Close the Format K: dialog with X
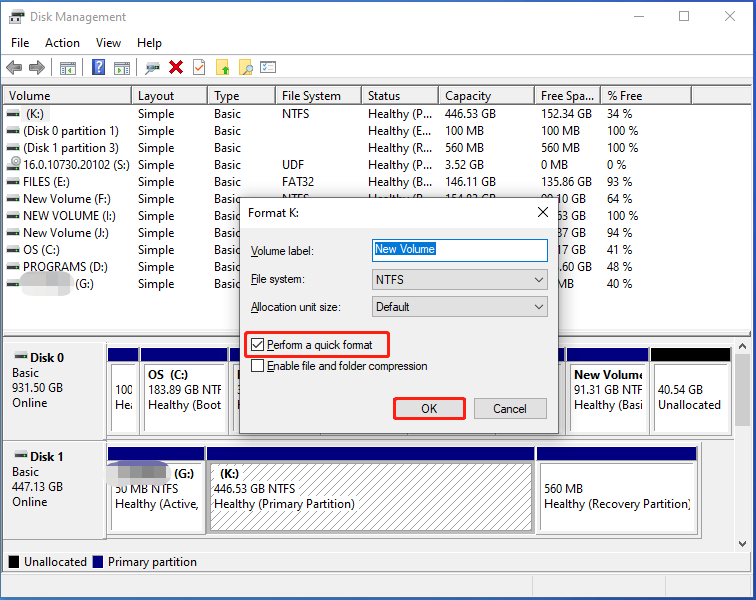This screenshot has height=600, width=756. click(x=543, y=212)
